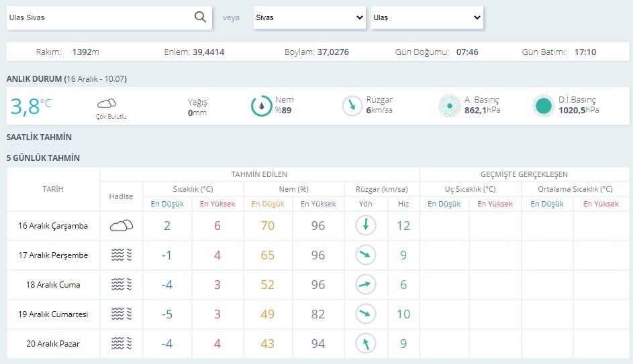Click the Çok Bulutlu cloud icon
The height and width of the screenshot is (364, 633).
click(107, 103)
